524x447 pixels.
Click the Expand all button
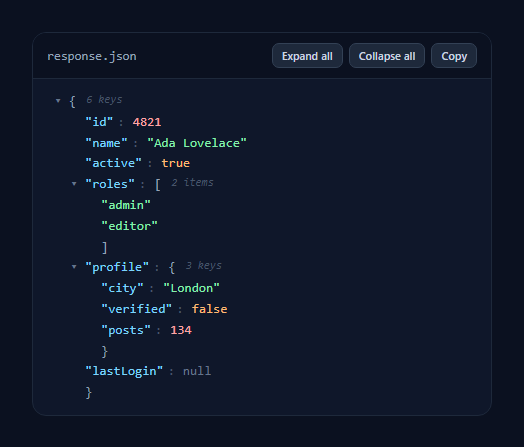[x=307, y=56]
